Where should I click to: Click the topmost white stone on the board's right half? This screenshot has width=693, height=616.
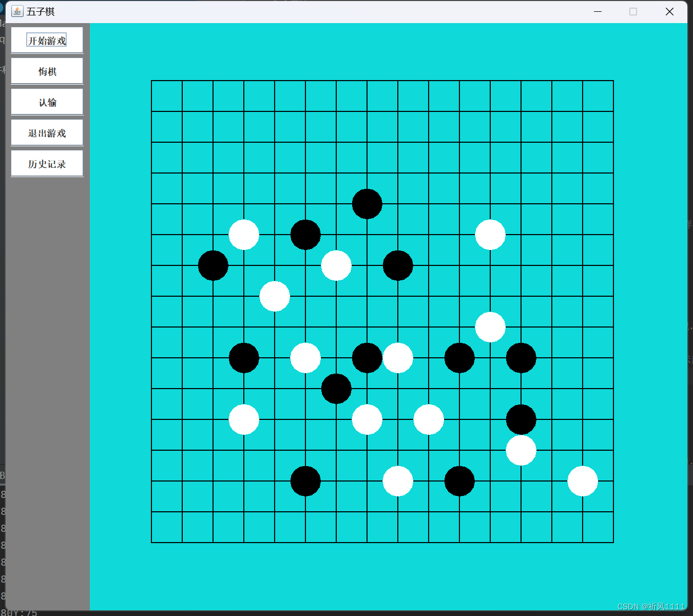(x=490, y=235)
